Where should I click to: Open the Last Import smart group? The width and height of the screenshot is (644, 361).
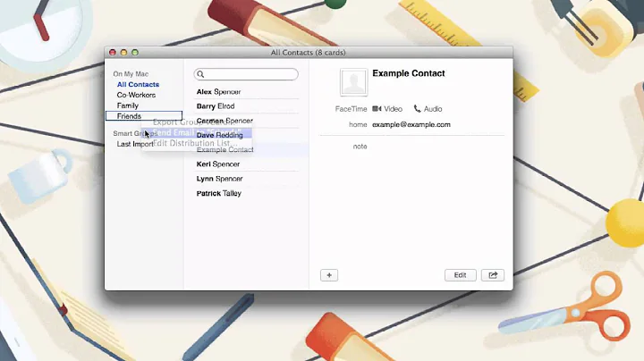[135, 144]
